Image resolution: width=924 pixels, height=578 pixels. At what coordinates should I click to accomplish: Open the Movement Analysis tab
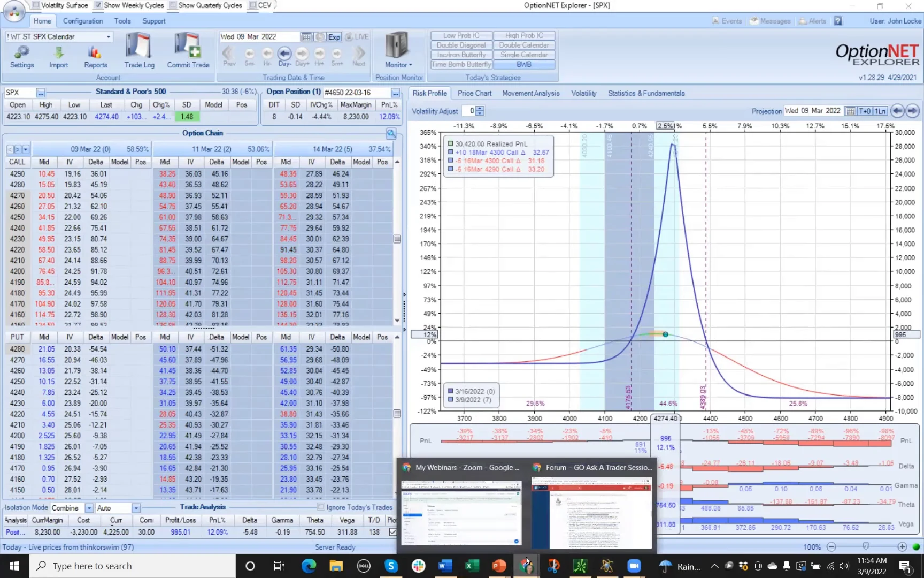coord(531,93)
